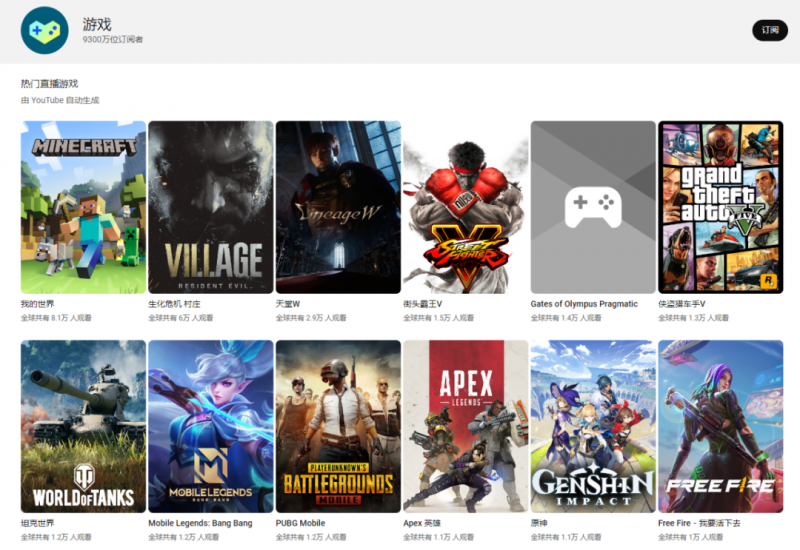
Task: Open the Grand Theft Auto V cover
Action: tap(720, 207)
